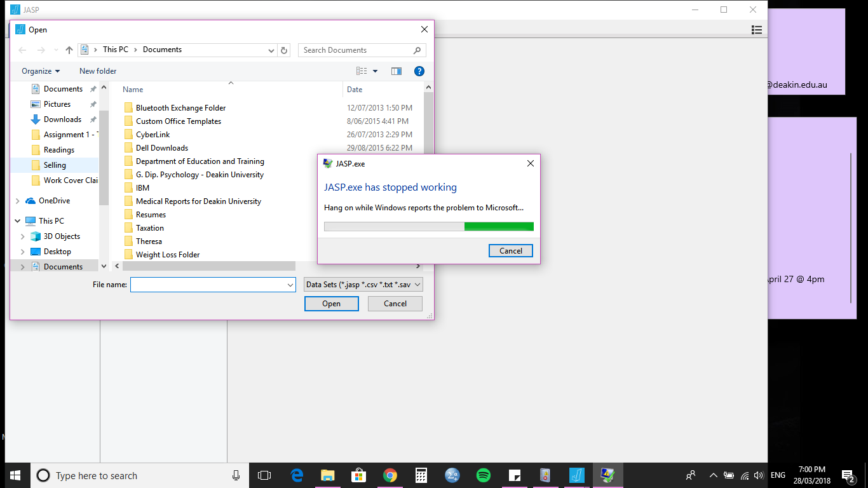Expand the address bar history dropdown
The image size is (868, 488).
point(271,50)
